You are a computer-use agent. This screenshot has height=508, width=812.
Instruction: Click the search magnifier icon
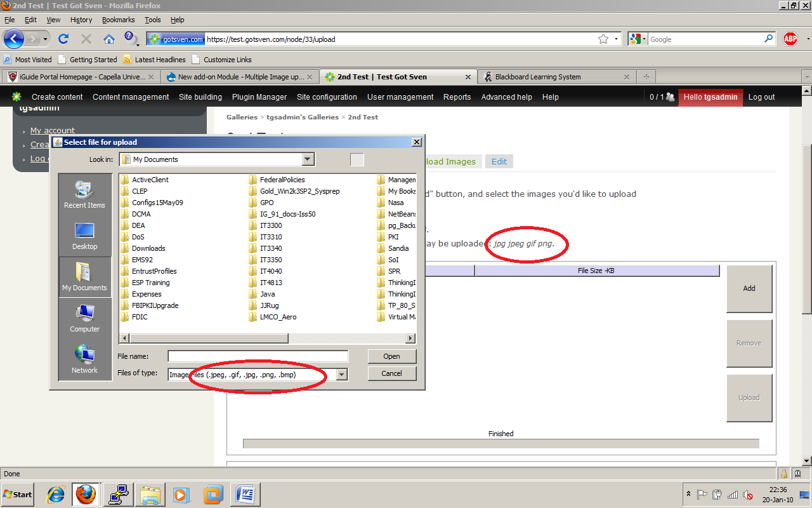click(769, 39)
